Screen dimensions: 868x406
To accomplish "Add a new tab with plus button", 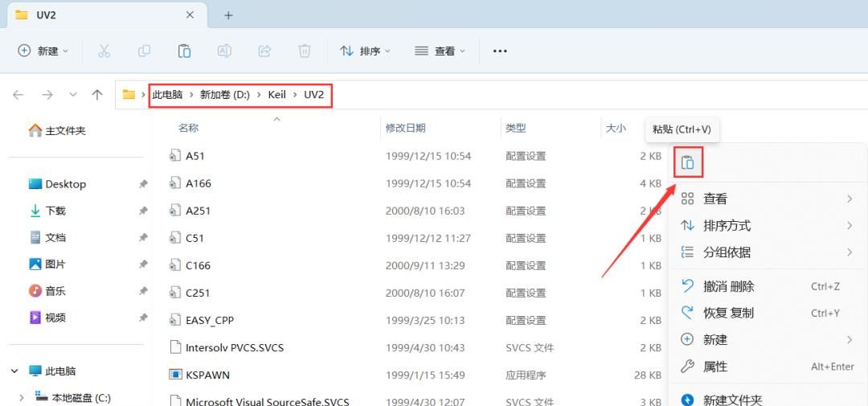I will click(228, 15).
